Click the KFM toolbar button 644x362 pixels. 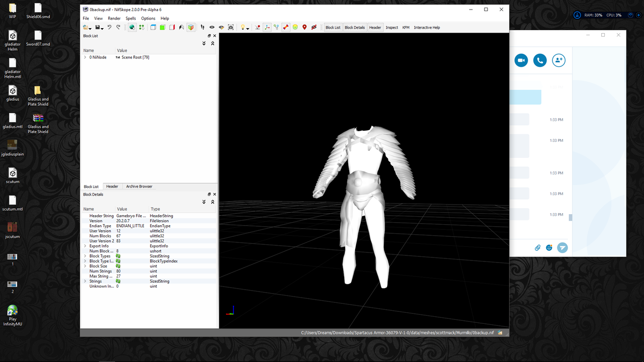click(406, 28)
